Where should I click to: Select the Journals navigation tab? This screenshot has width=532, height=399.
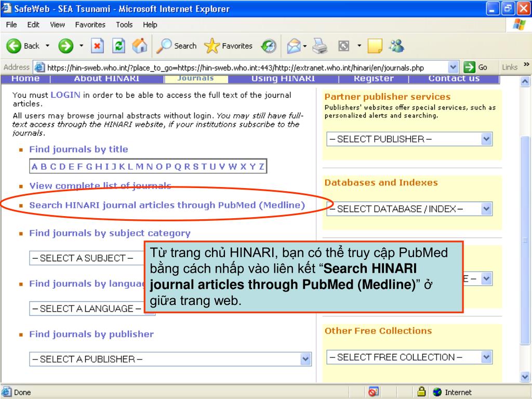[196, 79]
